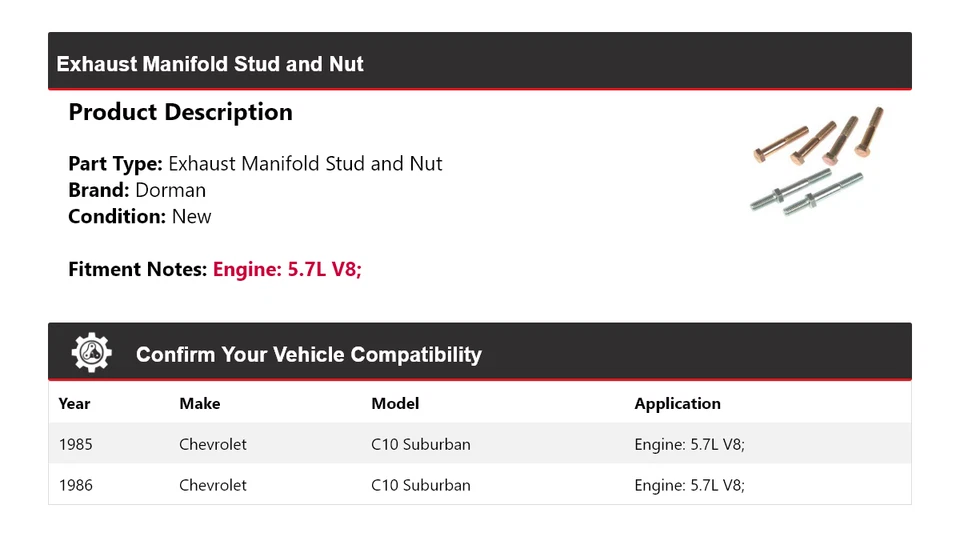This screenshot has height=537, width=960.
Task: Click Chevrolet in the 1985 row
Action: point(213,444)
